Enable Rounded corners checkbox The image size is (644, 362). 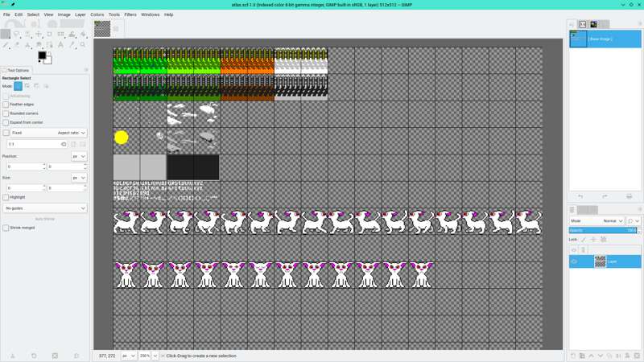(6, 113)
